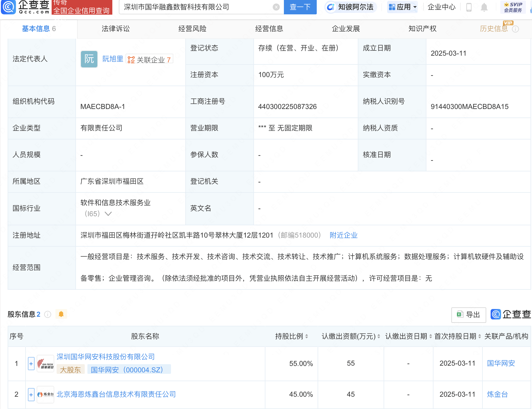Open the 应用 dropdown menu

pyautogui.click(x=402, y=7)
